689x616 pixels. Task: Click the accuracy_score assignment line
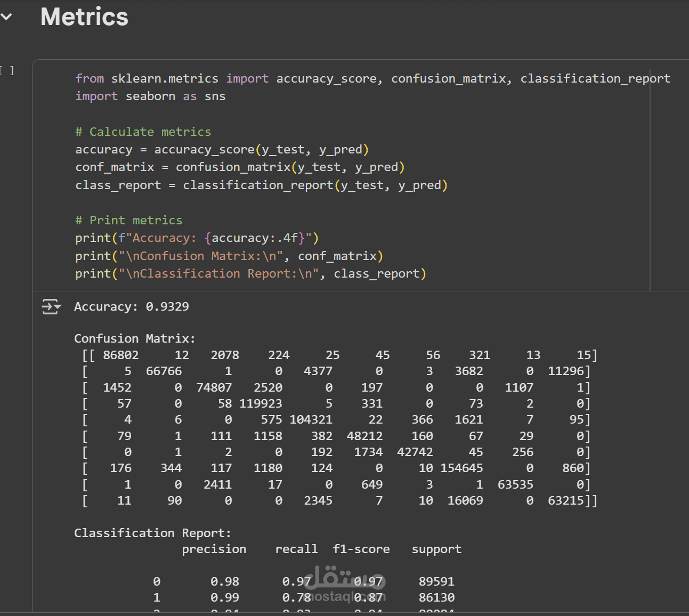click(222, 150)
